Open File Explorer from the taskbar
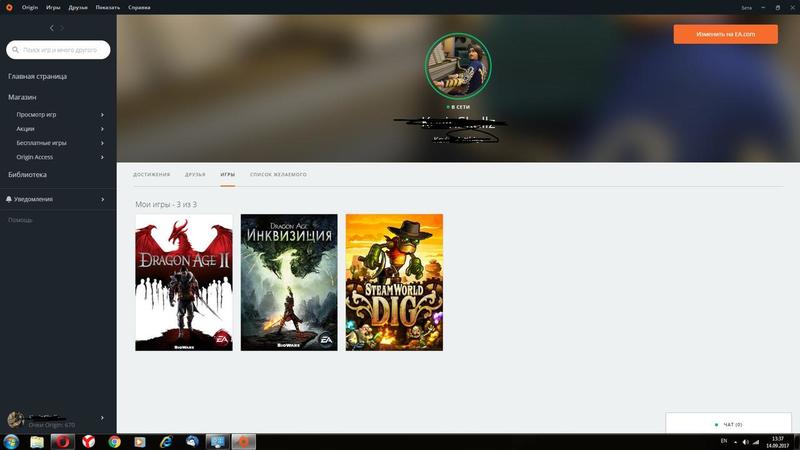 tap(37, 442)
